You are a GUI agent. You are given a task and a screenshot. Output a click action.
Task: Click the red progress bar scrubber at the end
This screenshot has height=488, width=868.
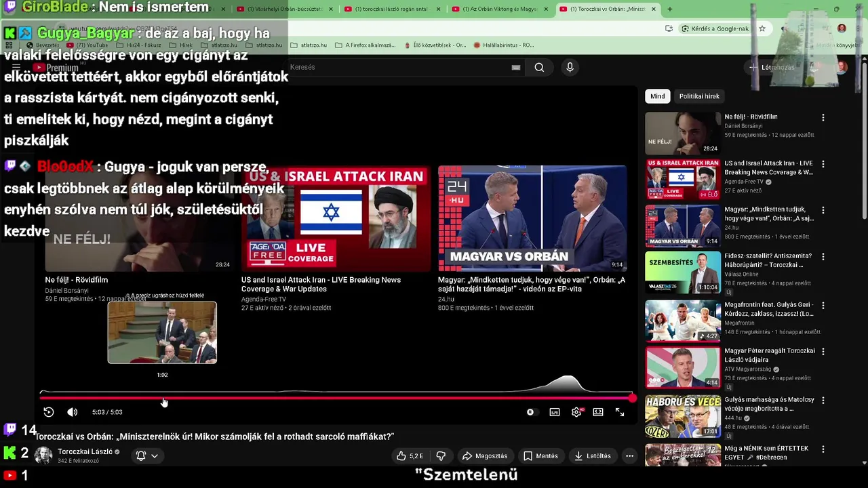coord(632,399)
